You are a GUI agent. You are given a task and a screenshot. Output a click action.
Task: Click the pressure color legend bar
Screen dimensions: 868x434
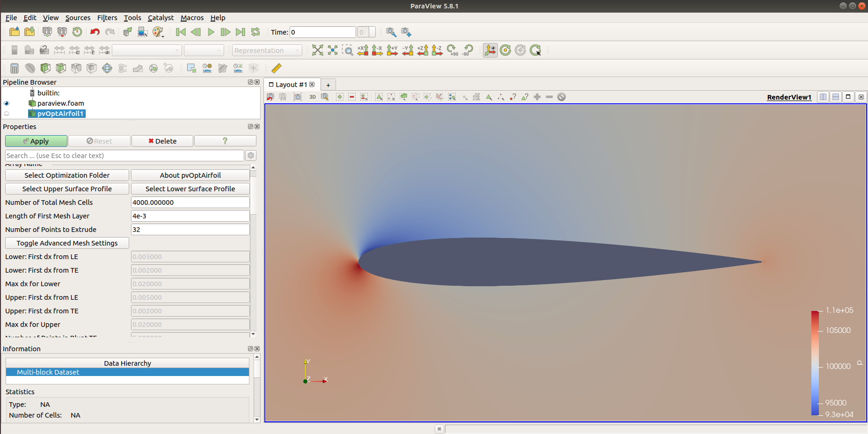pyautogui.click(x=815, y=363)
